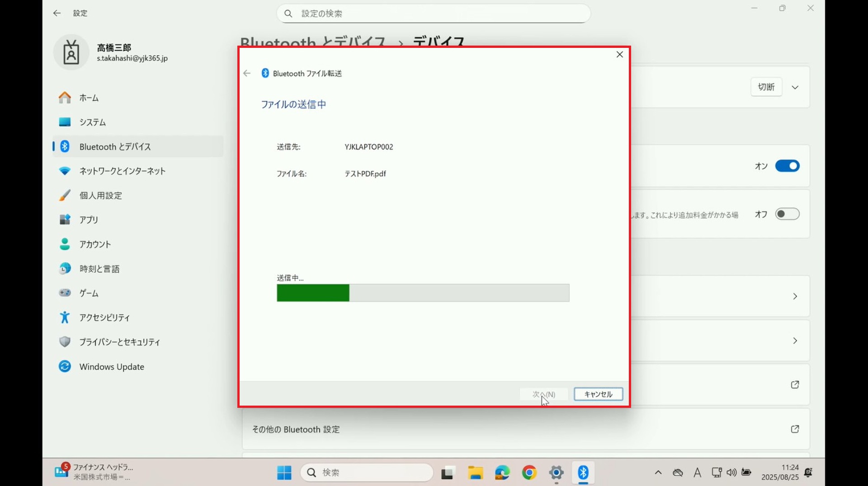Click the Settings gear icon in the taskbar
Screen dimensions: 868x486
coord(556,472)
